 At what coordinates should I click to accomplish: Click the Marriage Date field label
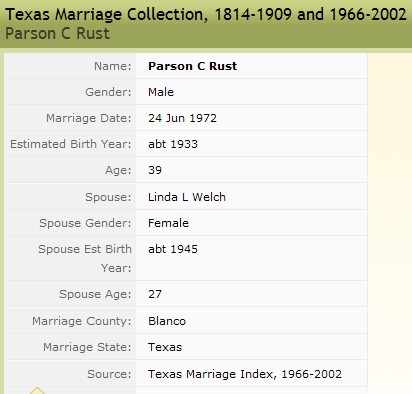click(89, 118)
